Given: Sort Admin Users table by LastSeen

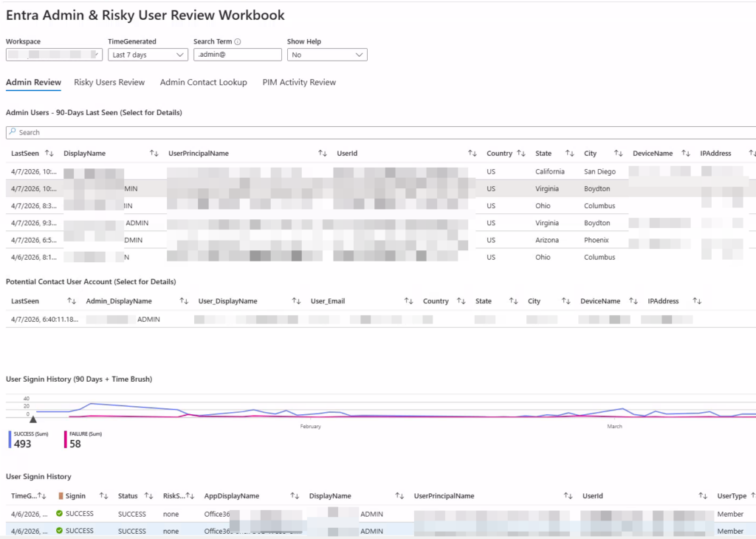Looking at the screenshot, I should 49,154.
